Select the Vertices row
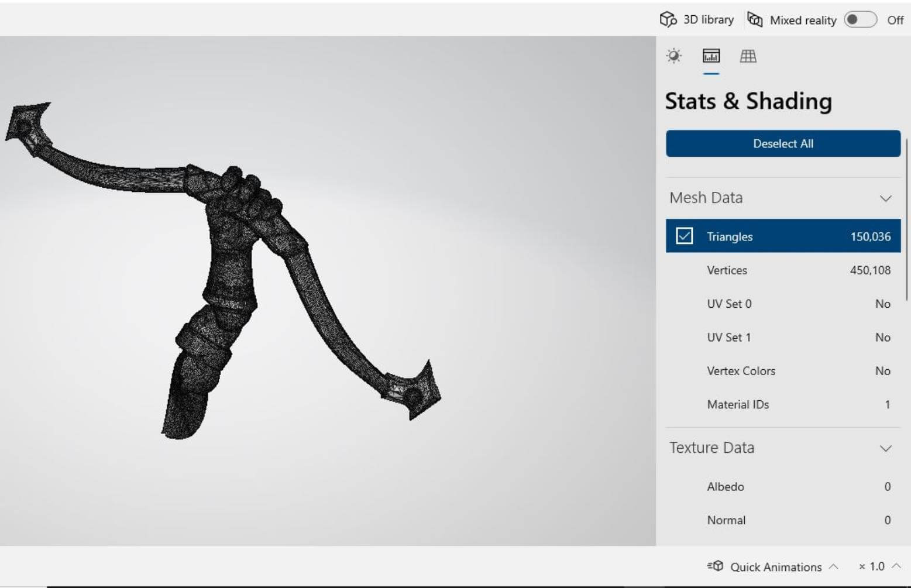This screenshot has height=588, width=911. [783, 270]
